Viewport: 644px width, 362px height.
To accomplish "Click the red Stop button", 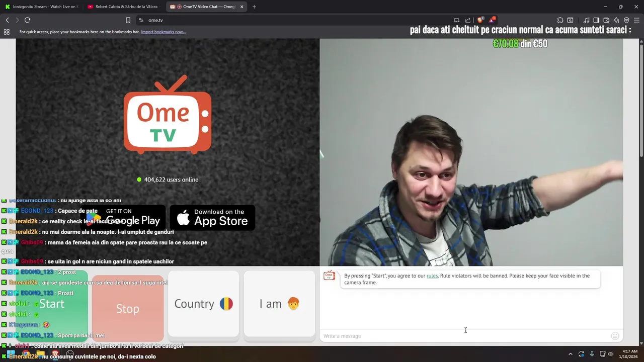I will click(x=128, y=308).
